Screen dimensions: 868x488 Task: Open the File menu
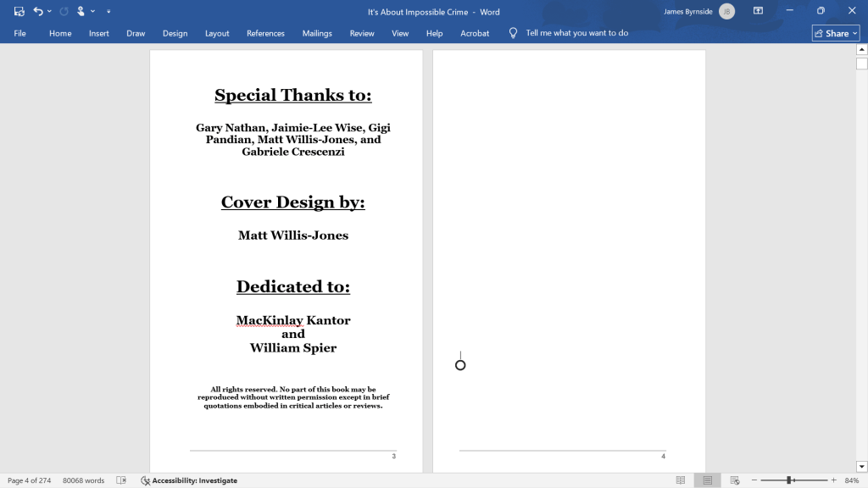point(20,34)
